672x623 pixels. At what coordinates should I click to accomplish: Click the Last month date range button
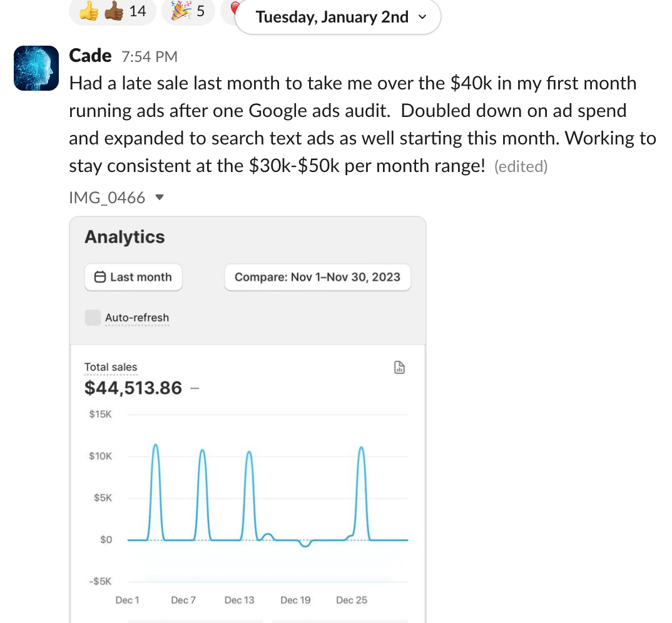click(133, 277)
